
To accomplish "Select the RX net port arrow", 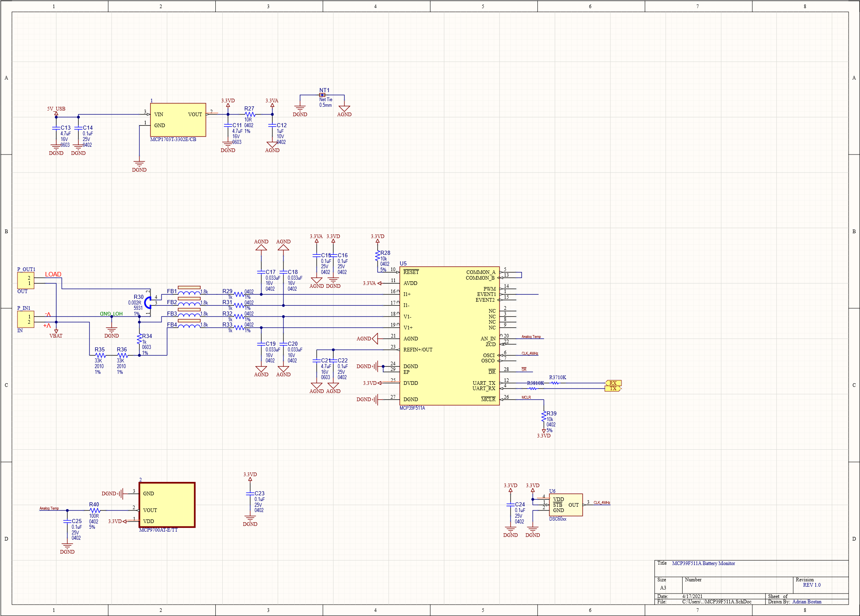I will pyautogui.click(x=613, y=383).
